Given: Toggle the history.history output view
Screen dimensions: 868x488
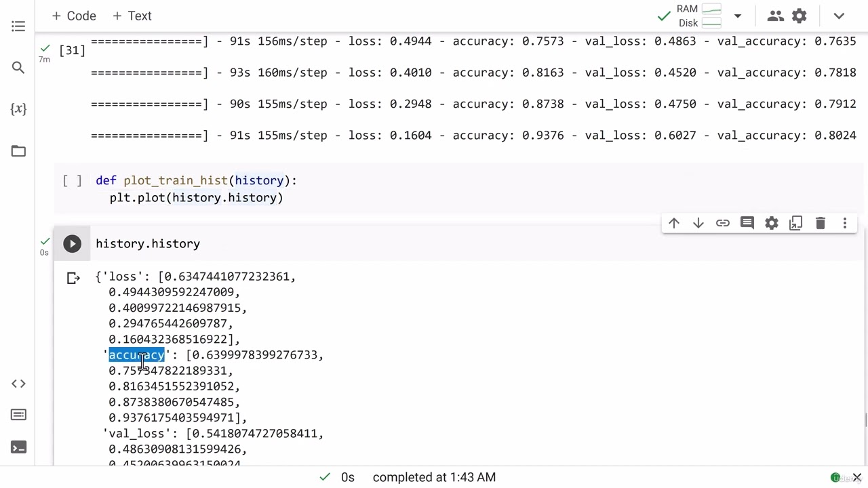Looking at the screenshot, I should [73, 278].
